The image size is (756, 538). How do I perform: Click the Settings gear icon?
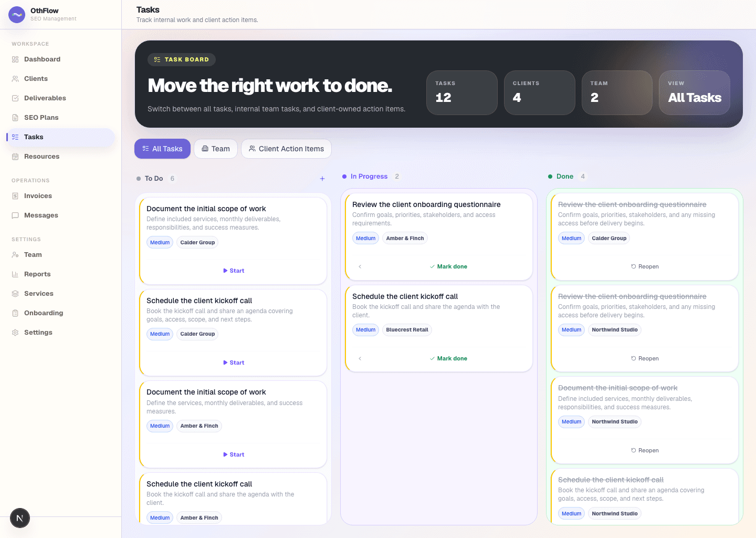click(15, 333)
